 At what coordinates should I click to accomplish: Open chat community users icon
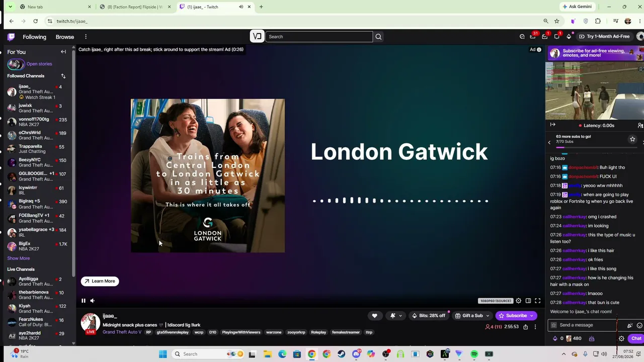pos(640,125)
